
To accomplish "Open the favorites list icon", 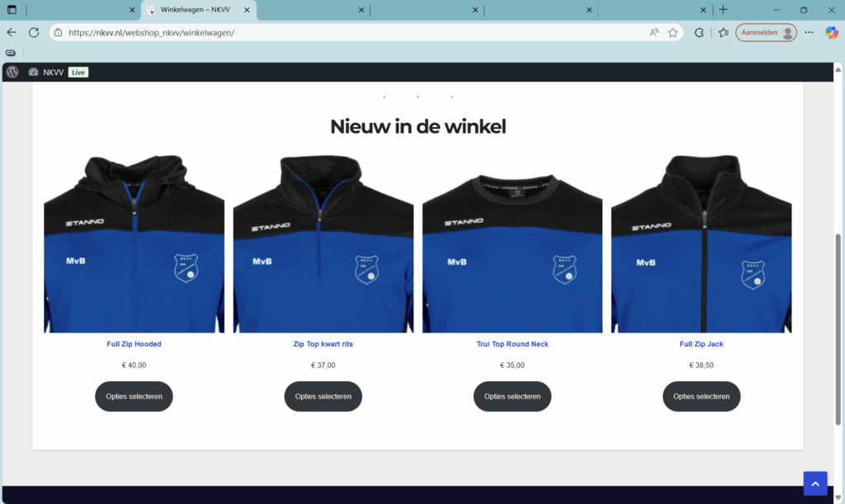I will 723,33.
